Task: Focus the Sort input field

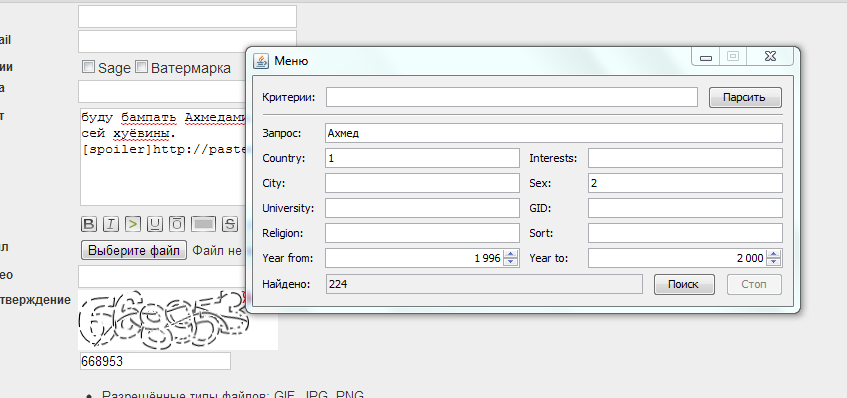Action: click(685, 233)
